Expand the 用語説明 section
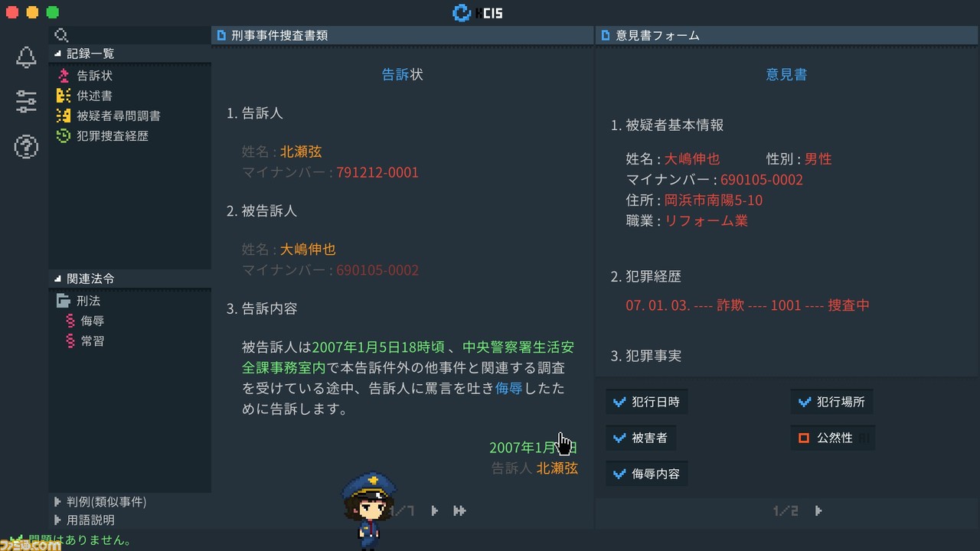 pos(84,520)
